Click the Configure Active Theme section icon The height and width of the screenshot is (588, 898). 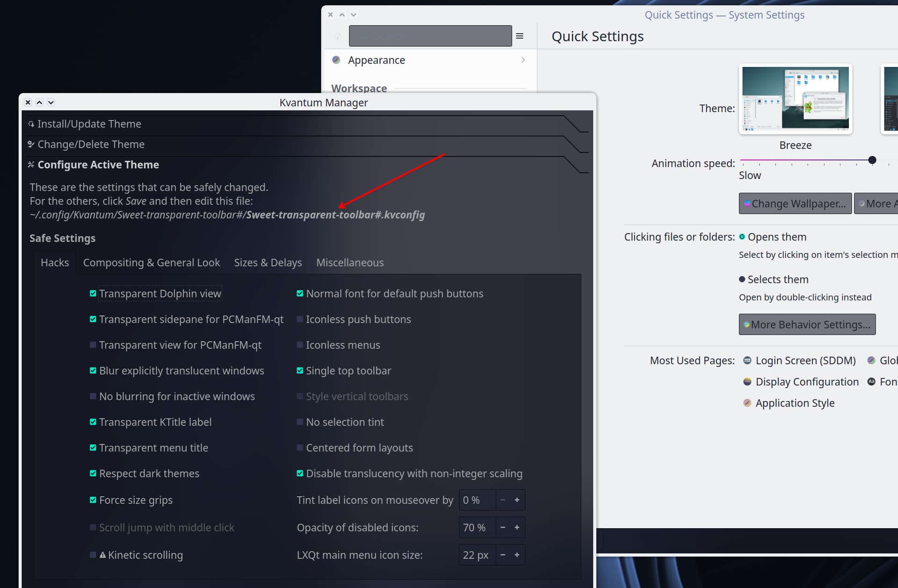(x=31, y=165)
